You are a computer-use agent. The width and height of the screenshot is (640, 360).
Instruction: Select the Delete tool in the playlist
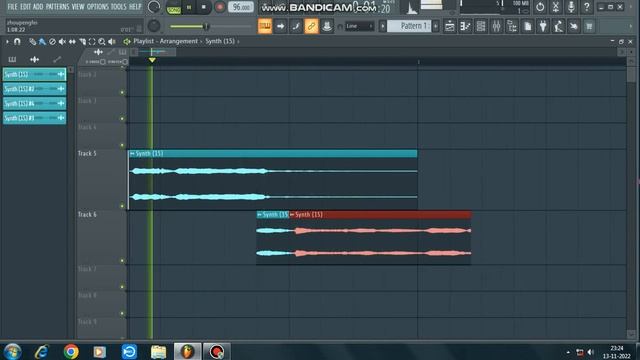[52, 42]
